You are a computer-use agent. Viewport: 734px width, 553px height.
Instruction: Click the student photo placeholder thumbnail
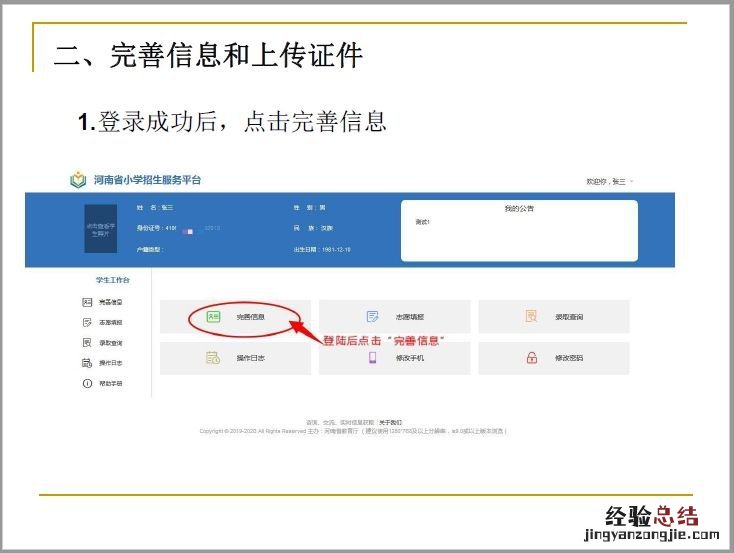coord(101,229)
